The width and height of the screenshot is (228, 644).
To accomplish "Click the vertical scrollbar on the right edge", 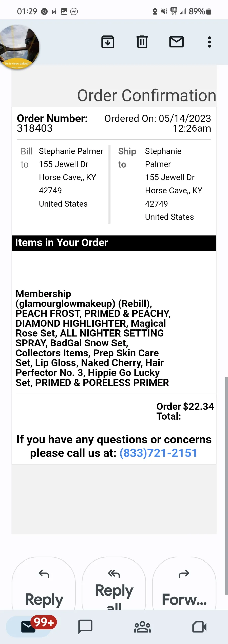I will [226, 486].
